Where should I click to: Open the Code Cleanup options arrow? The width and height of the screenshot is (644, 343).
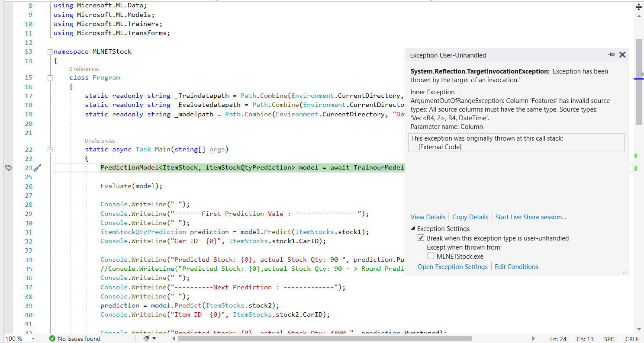pos(155,338)
